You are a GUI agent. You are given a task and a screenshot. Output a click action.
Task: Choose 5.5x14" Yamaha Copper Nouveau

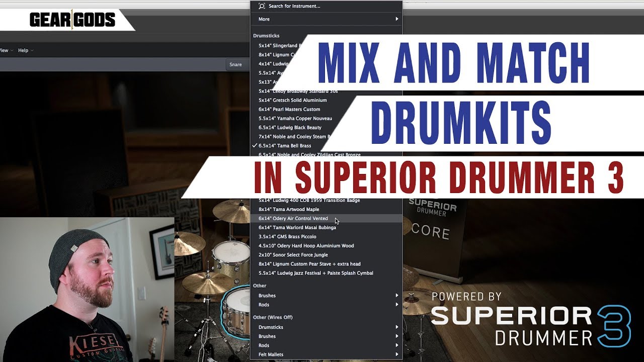click(x=326, y=118)
